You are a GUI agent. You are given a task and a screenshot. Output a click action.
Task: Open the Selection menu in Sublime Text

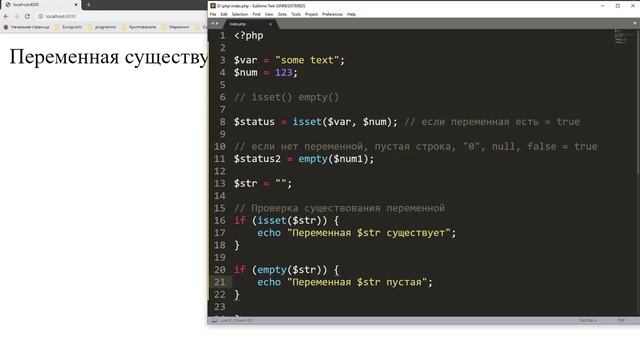[240, 14]
